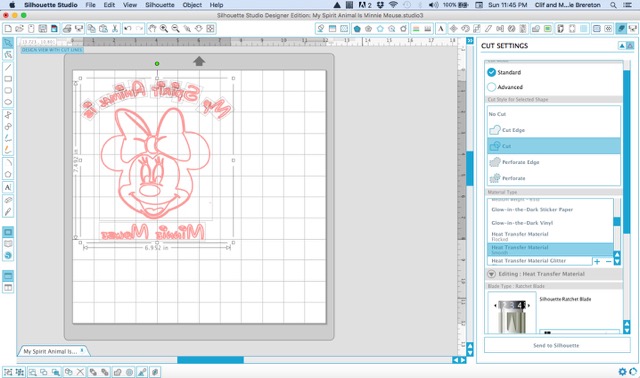640x378 pixels.
Task: Select Glow-in-the-Dark Sticker Paper material
Action: (550, 209)
